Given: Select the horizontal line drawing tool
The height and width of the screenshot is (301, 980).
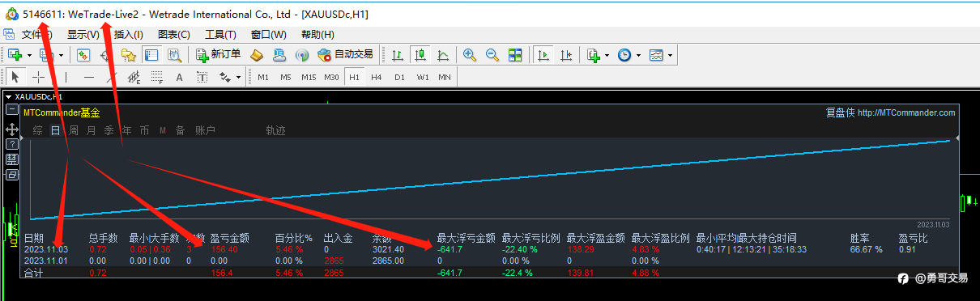Looking at the screenshot, I should click(x=88, y=77).
